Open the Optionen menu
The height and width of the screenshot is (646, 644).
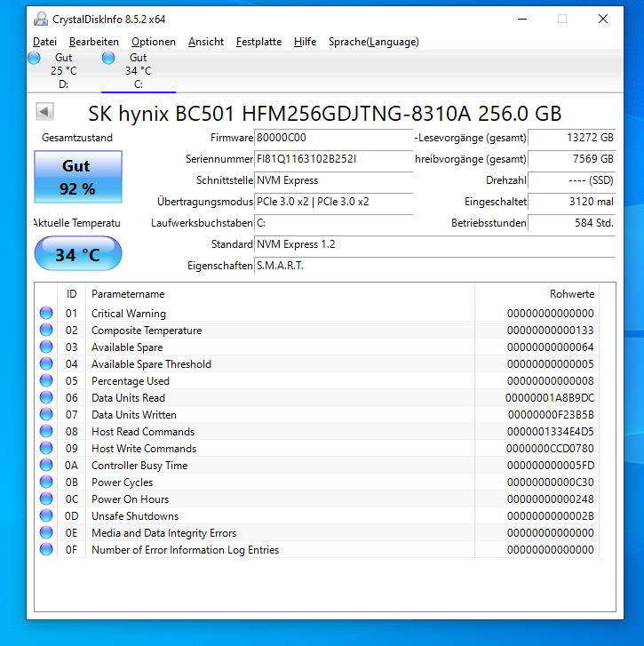(x=153, y=42)
